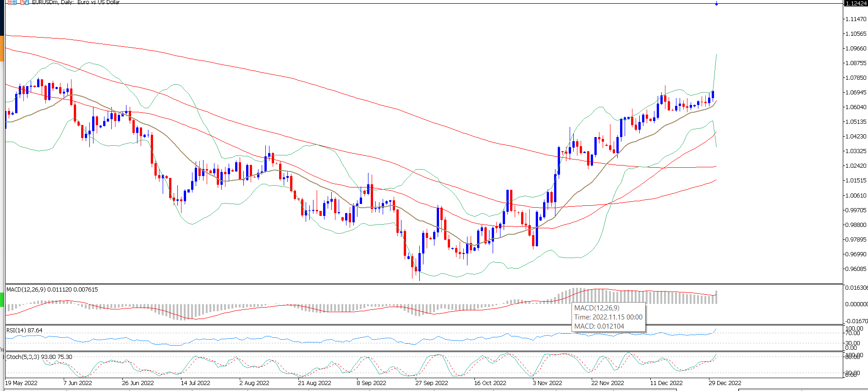
Task: Click the 0.99705 price scale label
Action: click(856, 210)
